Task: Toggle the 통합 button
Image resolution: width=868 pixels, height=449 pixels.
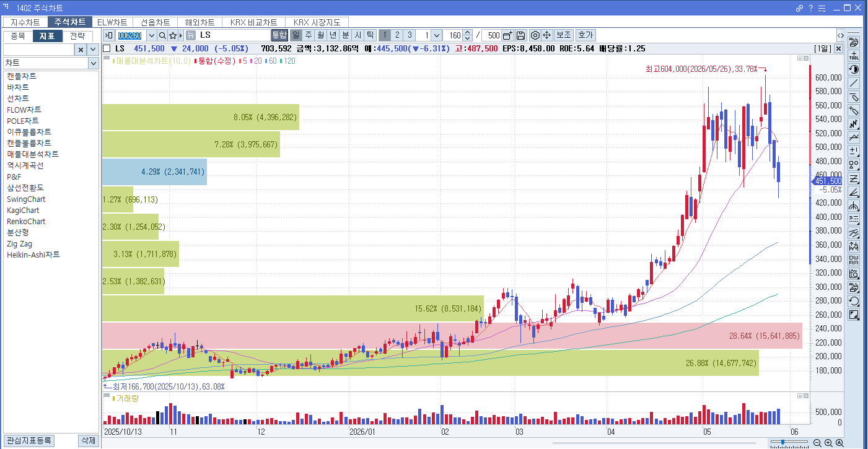Action: [279, 35]
